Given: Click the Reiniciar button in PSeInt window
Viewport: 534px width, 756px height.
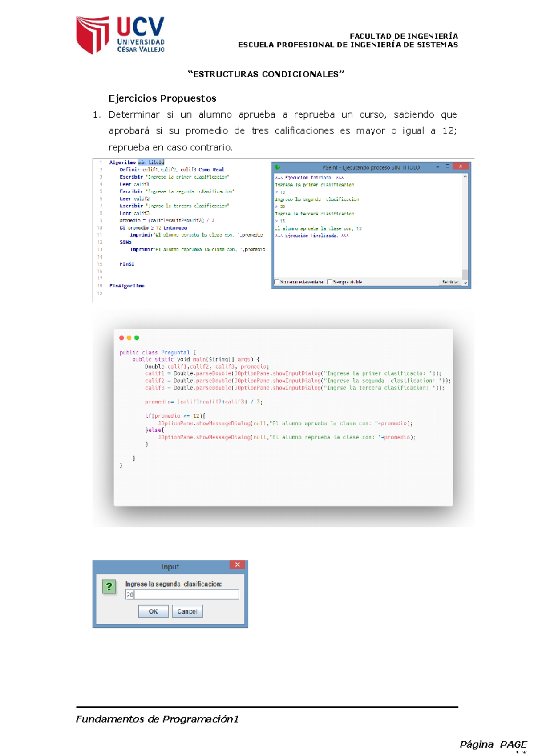Looking at the screenshot, I should coord(449,282).
